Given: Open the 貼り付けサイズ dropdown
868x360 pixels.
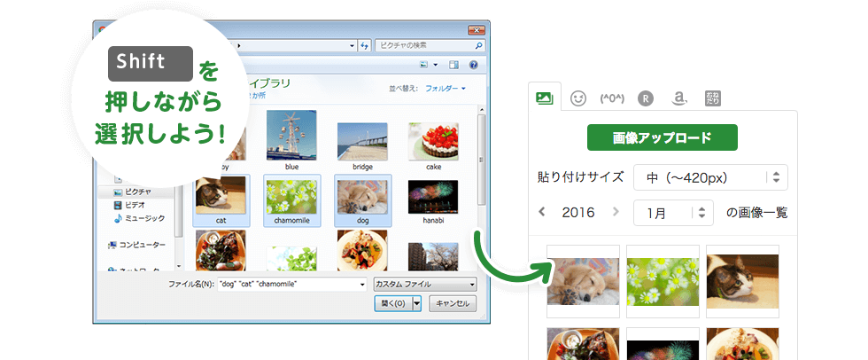Looking at the screenshot, I should pyautogui.click(x=710, y=177).
